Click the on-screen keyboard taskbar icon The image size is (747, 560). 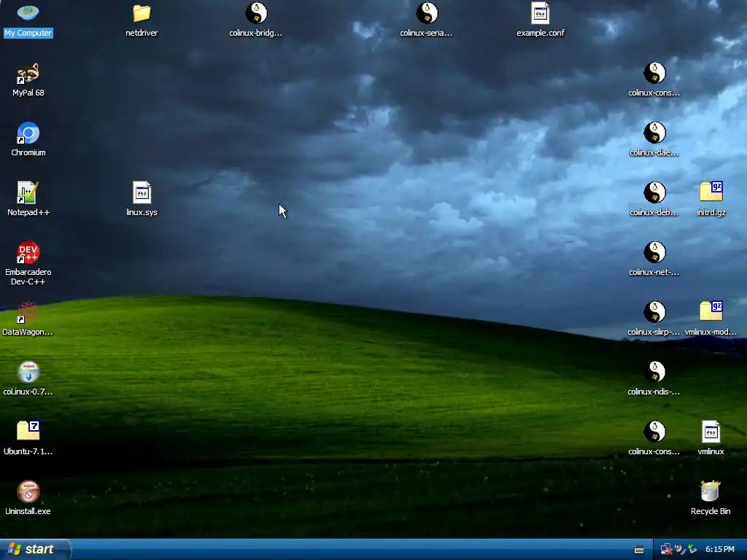click(639, 550)
